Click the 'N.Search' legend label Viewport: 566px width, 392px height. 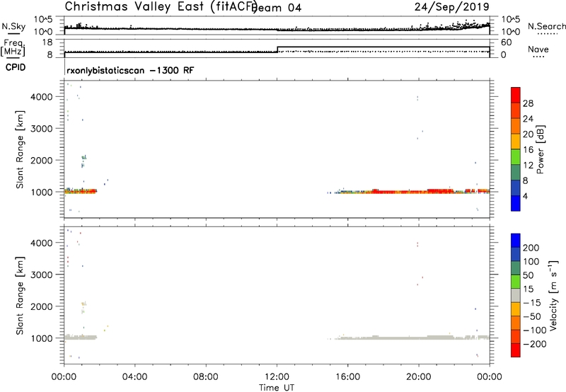pyautogui.click(x=546, y=26)
